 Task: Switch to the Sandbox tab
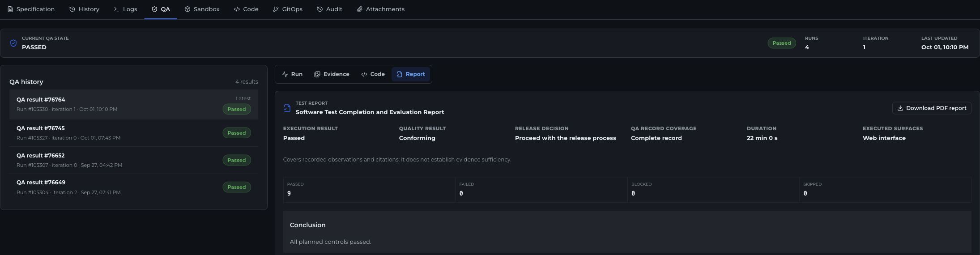(x=202, y=9)
